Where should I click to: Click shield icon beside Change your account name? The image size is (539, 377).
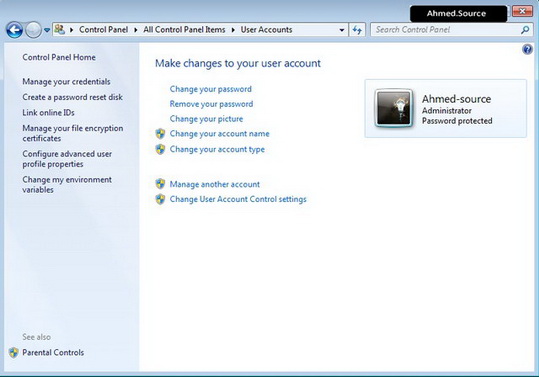(x=160, y=134)
